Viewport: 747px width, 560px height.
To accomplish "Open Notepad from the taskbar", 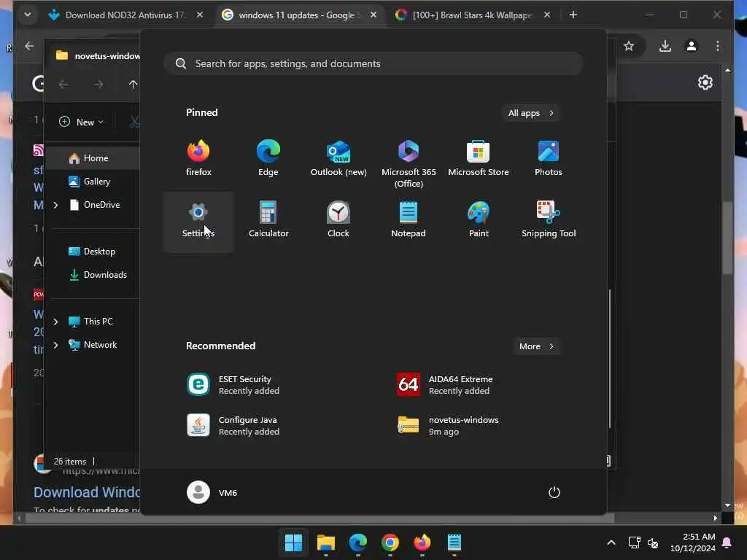I will click(454, 542).
